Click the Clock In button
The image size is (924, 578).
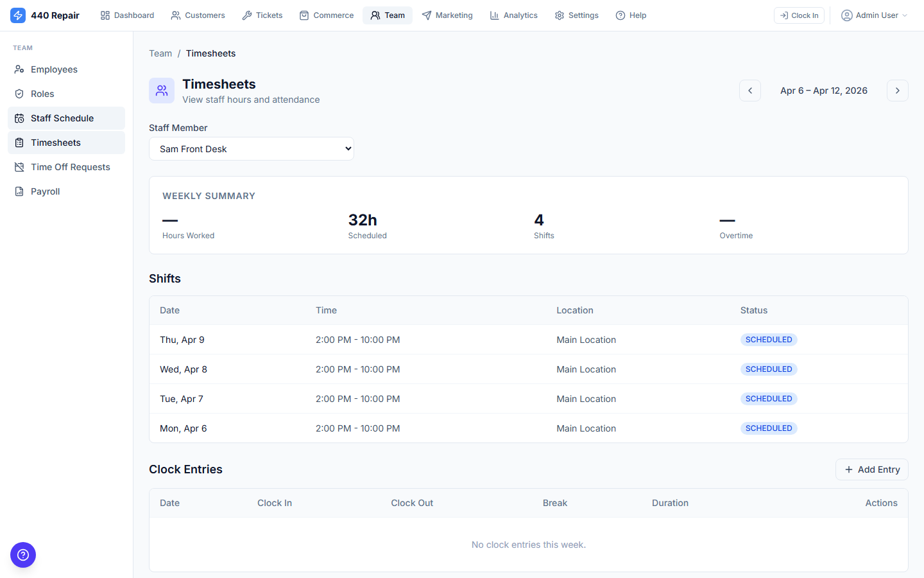click(799, 15)
